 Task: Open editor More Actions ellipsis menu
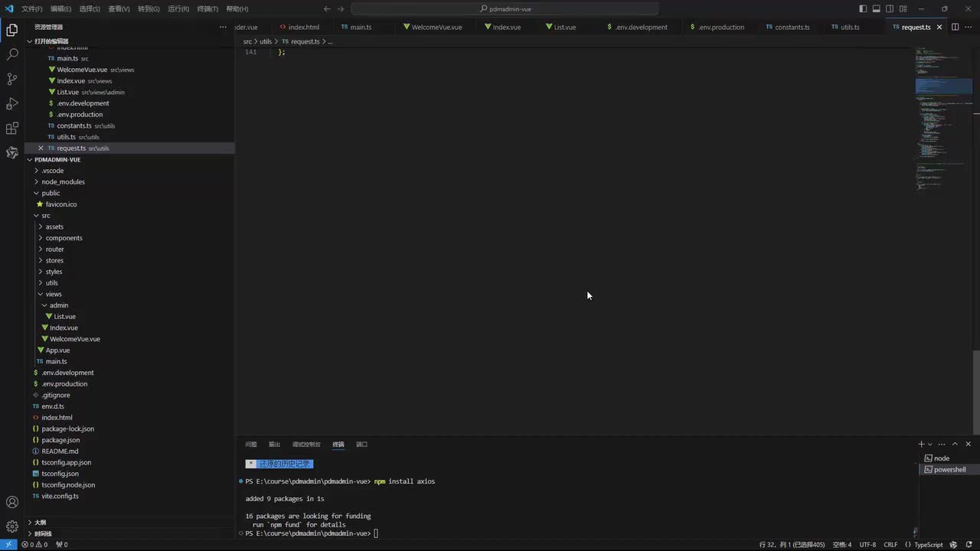(x=969, y=27)
